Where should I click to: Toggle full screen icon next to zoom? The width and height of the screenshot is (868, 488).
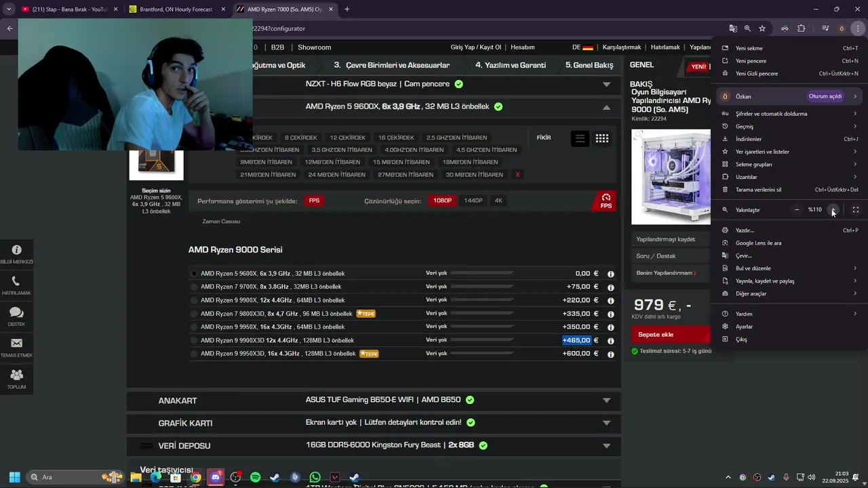856,210
